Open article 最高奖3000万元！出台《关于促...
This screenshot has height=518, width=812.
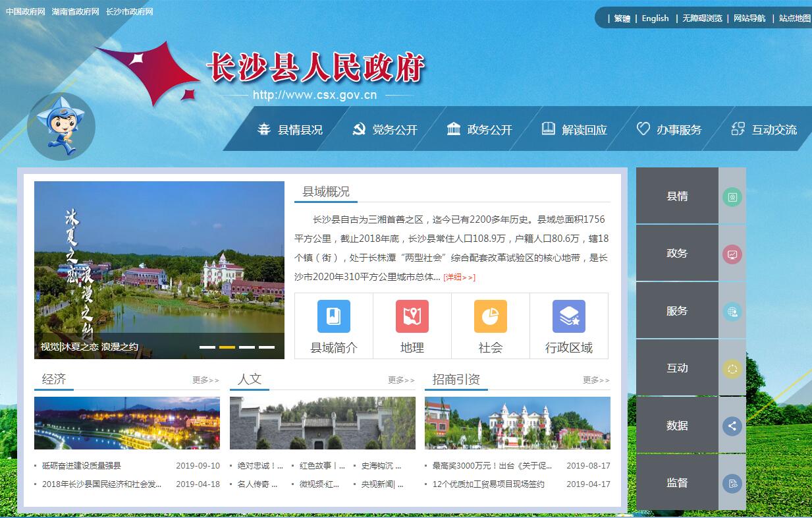[x=493, y=466]
